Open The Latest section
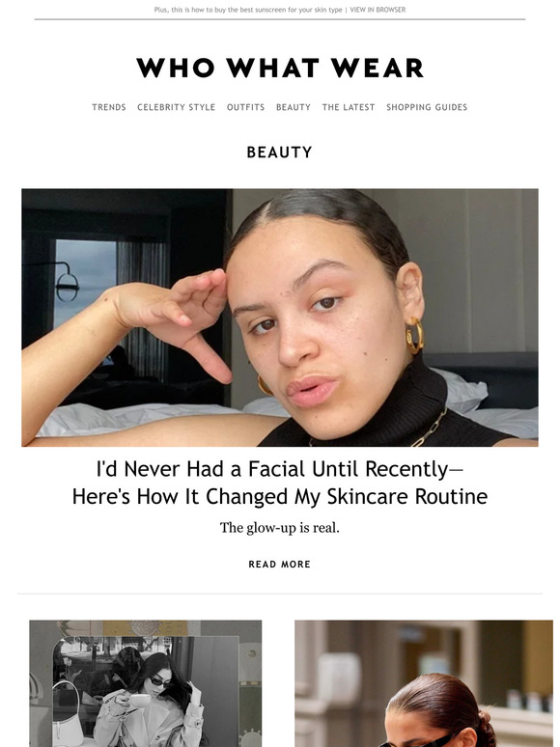The height and width of the screenshot is (747, 560). click(349, 107)
